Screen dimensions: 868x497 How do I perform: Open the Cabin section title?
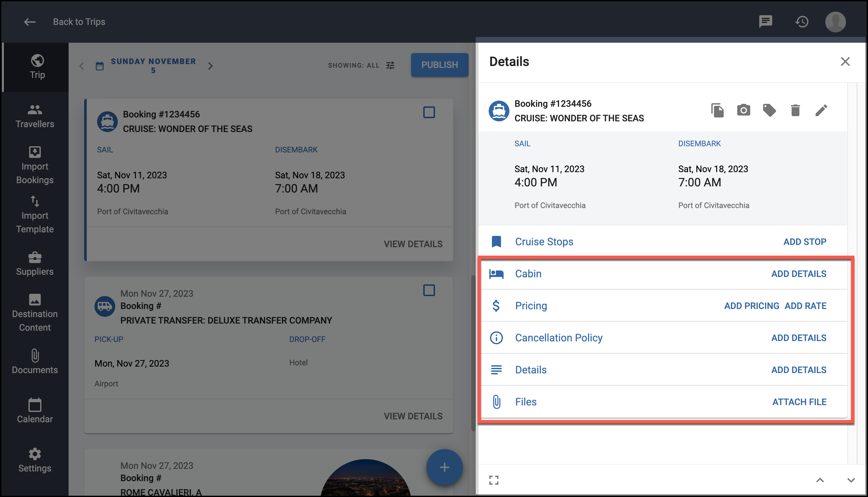pos(528,274)
